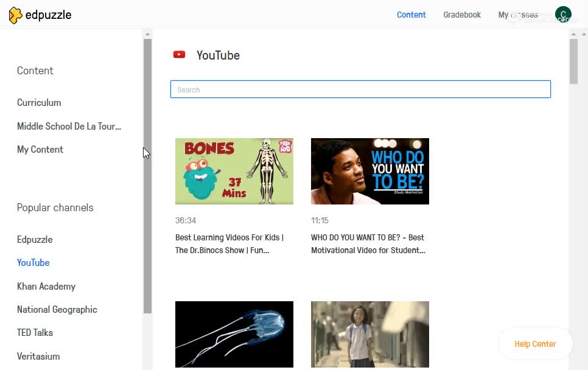Choose the TED Talks channel
Viewport: 588px width, 370px height.
tap(35, 332)
